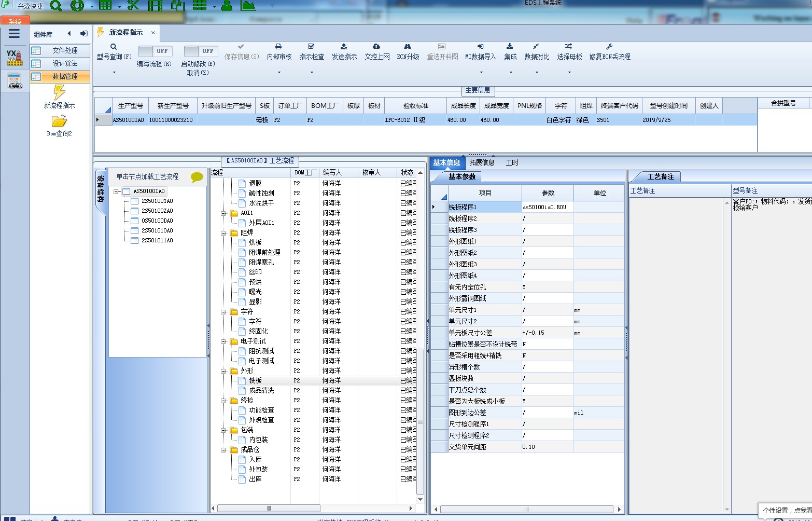Open the dropdown arrow under MI数据导入

(481, 73)
